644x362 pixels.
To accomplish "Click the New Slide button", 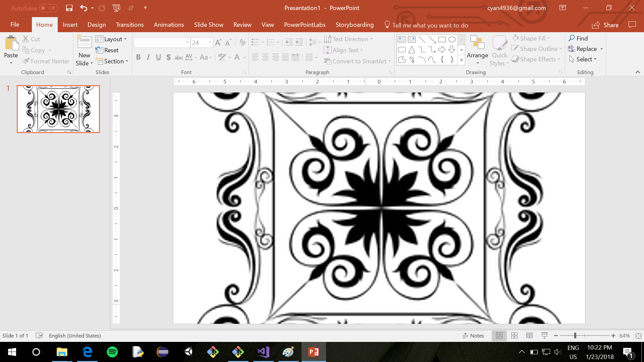I will [84, 50].
